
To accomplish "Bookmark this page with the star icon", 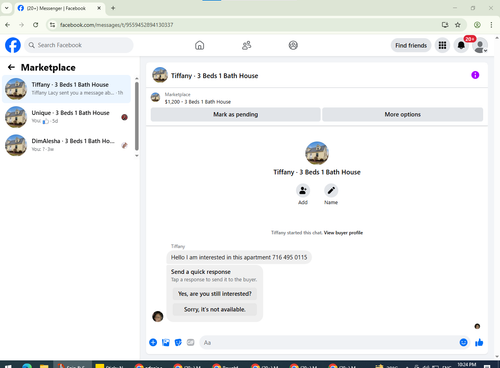I will (x=458, y=25).
